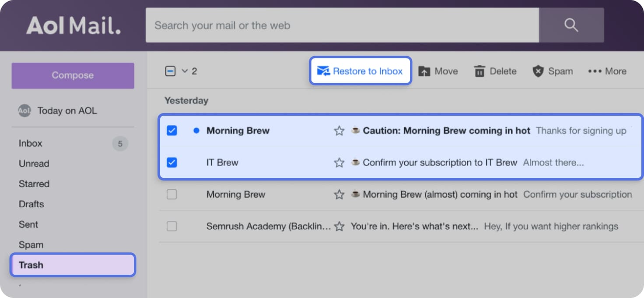644x298 pixels.
Task: Click the Spam shield icon
Action: pyautogui.click(x=538, y=71)
